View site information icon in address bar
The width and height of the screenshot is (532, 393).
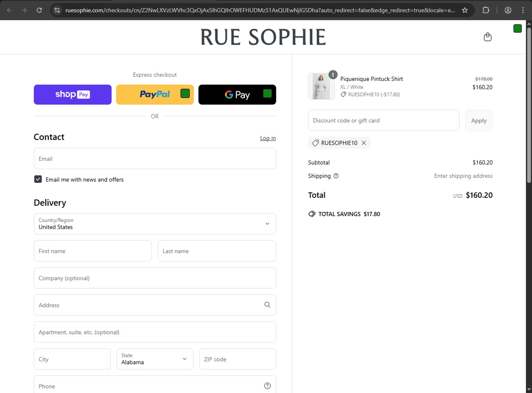57,10
